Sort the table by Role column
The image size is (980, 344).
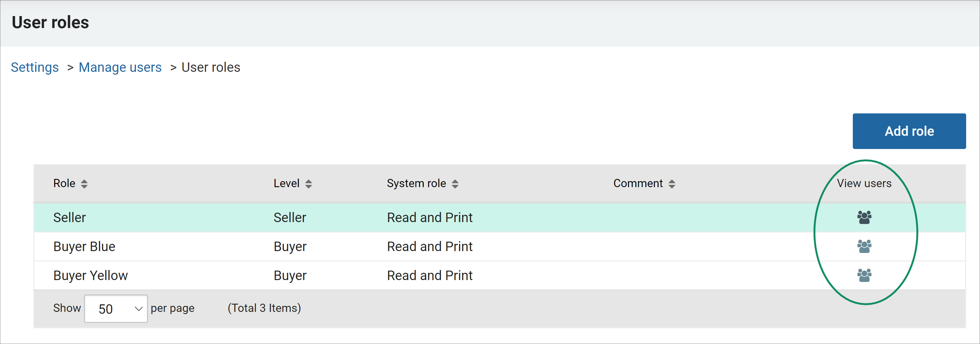pyautogui.click(x=84, y=184)
